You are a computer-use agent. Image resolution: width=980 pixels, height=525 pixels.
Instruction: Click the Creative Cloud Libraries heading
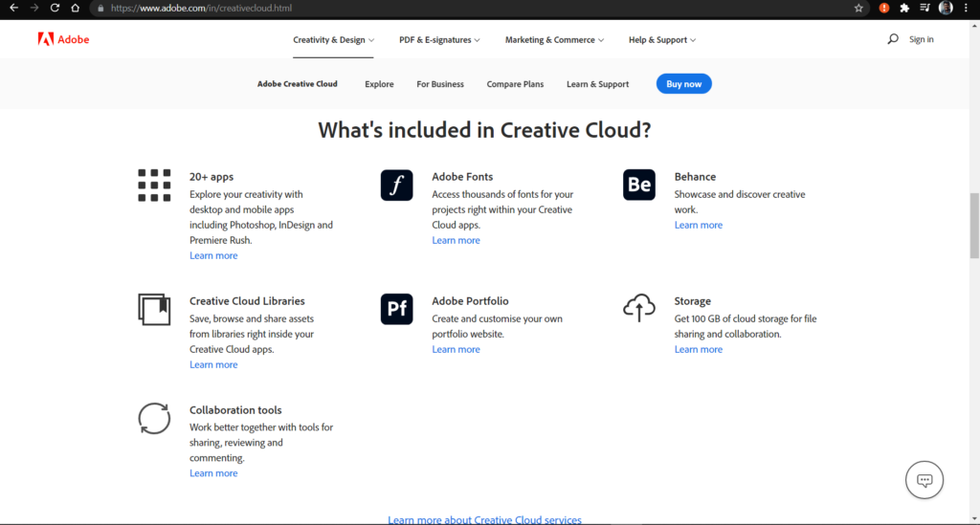click(x=247, y=301)
